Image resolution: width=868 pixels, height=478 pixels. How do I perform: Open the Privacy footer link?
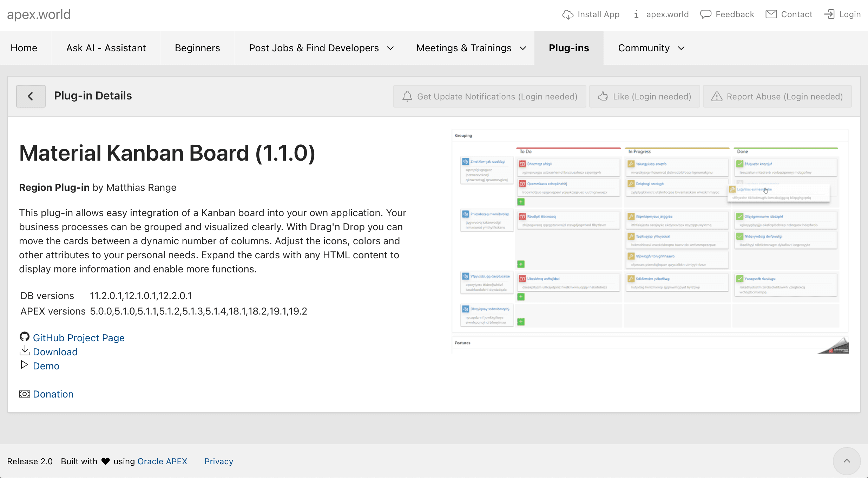coord(219,461)
